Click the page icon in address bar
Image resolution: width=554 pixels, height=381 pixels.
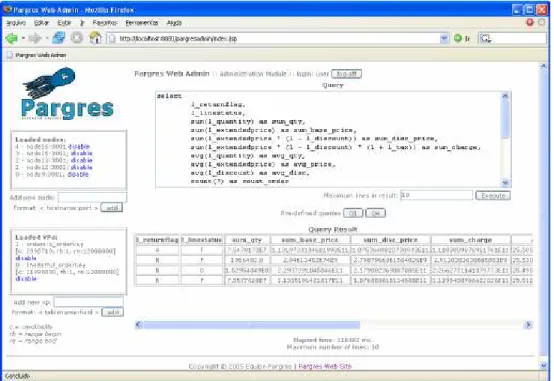click(112, 39)
